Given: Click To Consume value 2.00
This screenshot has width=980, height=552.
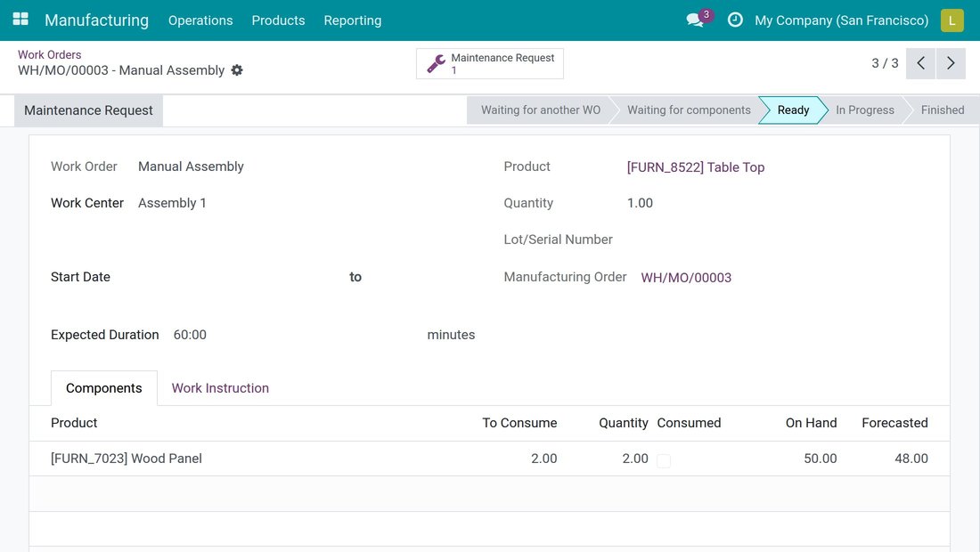Looking at the screenshot, I should click(x=543, y=459).
